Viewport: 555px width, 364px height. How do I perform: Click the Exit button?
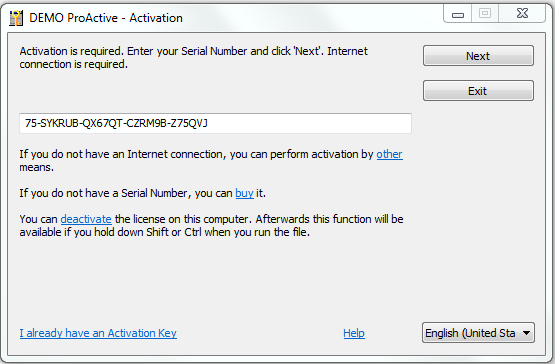point(478,91)
